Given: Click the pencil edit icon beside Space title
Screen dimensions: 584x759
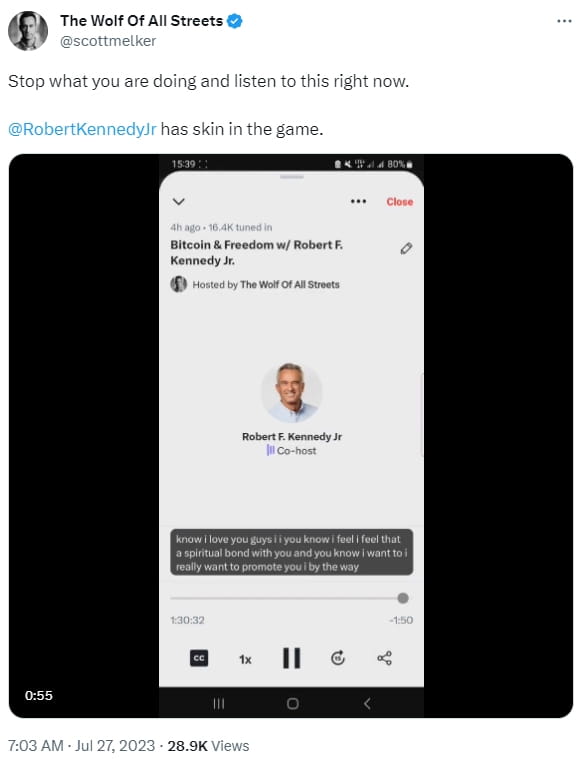Looking at the screenshot, I should point(406,248).
